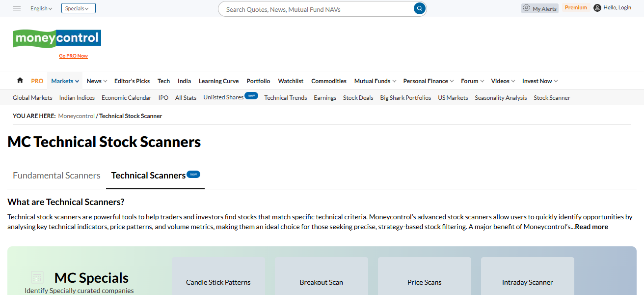Screen dimensions: 644x295
Task: Open the Watchlist menu item
Action: point(291,81)
